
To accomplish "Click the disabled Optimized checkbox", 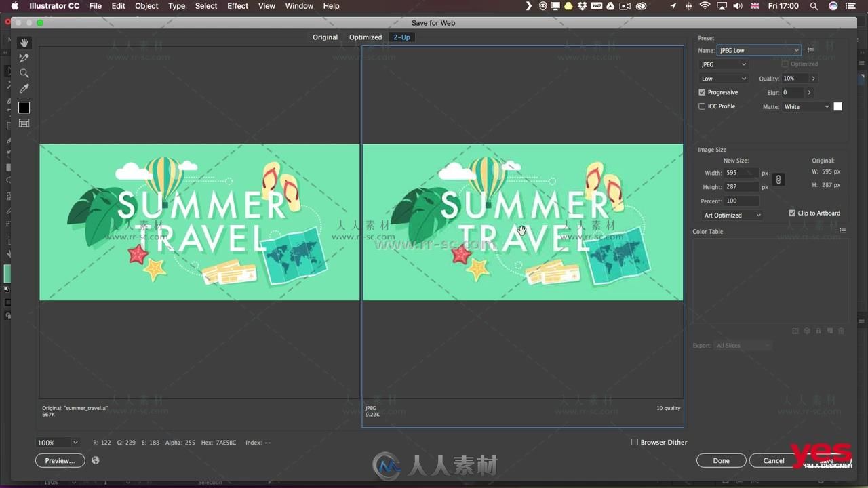I will click(785, 64).
